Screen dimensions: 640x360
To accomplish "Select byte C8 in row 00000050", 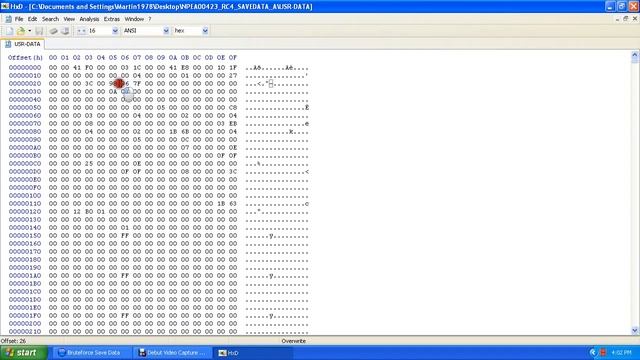I will pyautogui.click(x=233, y=107).
